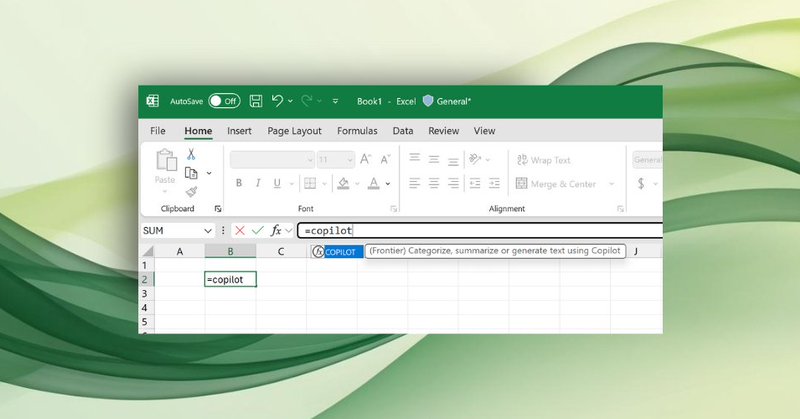
Task: Open the font size 11 box
Action: (x=335, y=160)
